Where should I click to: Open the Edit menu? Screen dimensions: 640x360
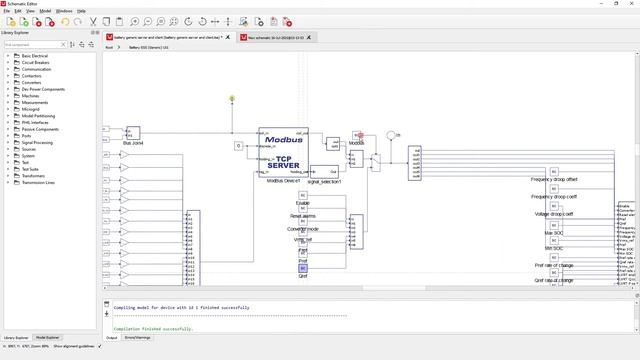tap(18, 11)
